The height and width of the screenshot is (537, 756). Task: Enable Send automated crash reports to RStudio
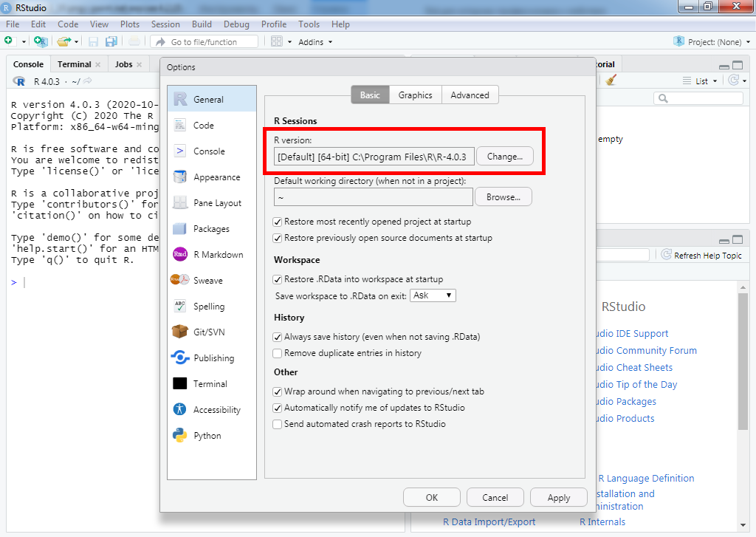click(278, 424)
